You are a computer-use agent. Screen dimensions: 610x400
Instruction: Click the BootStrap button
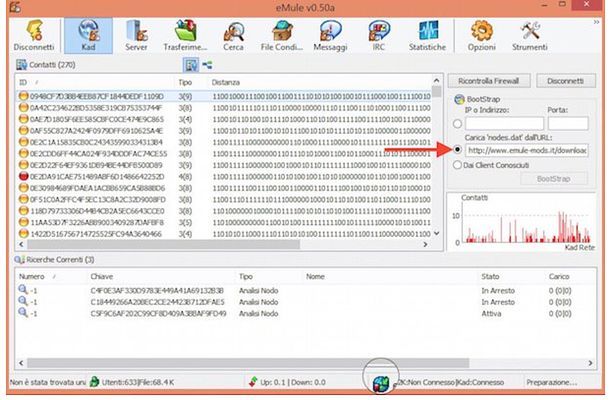point(554,179)
